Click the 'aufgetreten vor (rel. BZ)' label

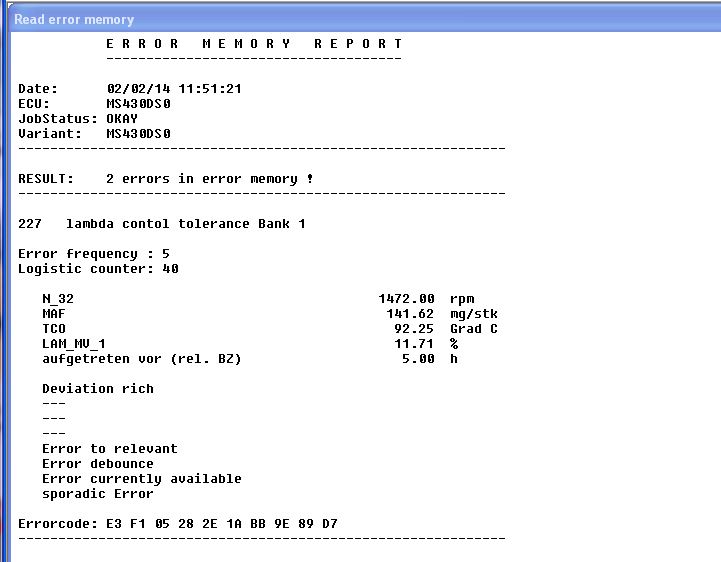[x=142, y=359]
